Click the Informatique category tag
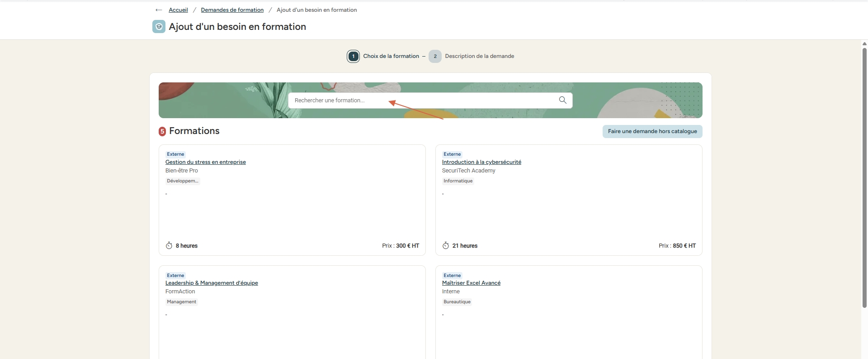This screenshot has width=868, height=359. [458, 181]
